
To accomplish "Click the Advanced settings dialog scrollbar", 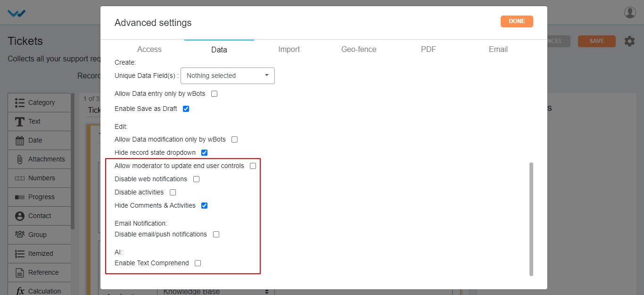I will point(531,219).
